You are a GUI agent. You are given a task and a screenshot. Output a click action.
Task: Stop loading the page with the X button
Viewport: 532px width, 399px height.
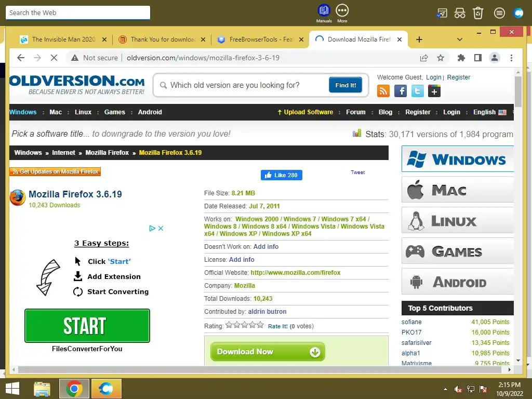54,58
